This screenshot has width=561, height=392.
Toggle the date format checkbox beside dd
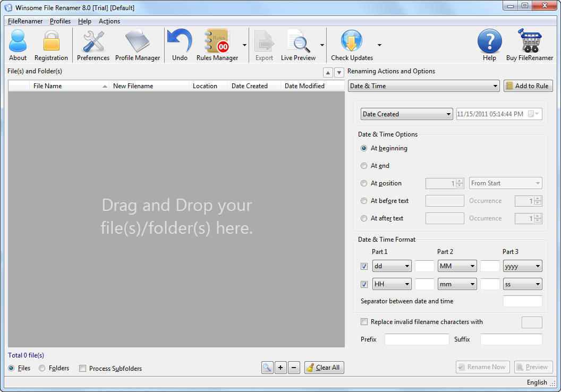pos(364,266)
